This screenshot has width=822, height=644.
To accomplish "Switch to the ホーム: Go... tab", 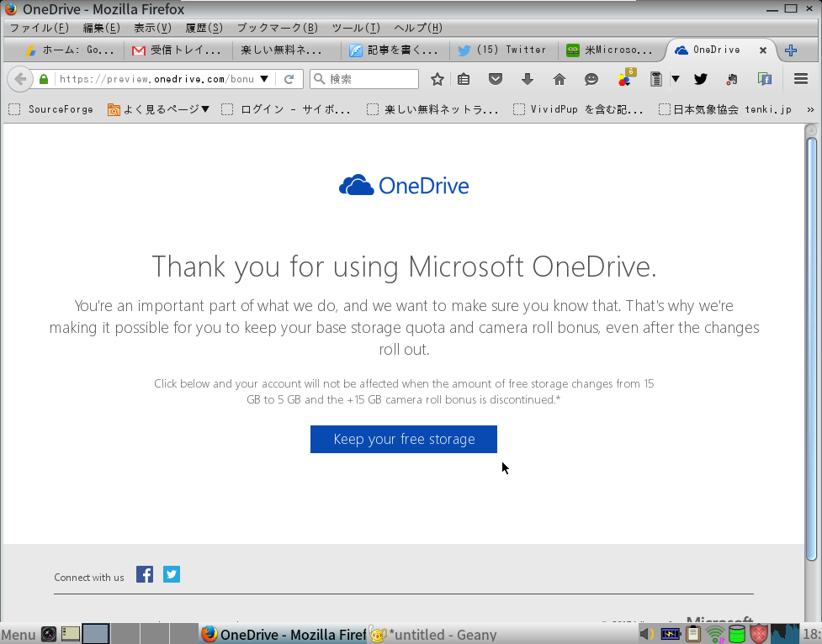I will tap(68, 50).
